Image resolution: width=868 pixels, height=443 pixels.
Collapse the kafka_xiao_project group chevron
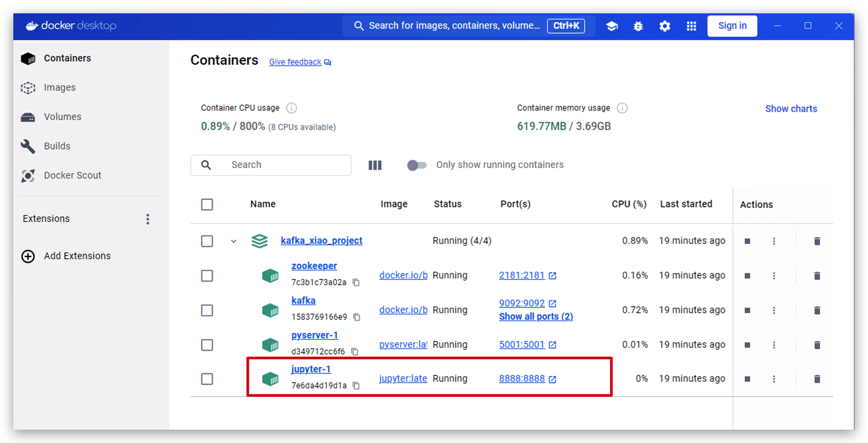pyautogui.click(x=234, y=241)
